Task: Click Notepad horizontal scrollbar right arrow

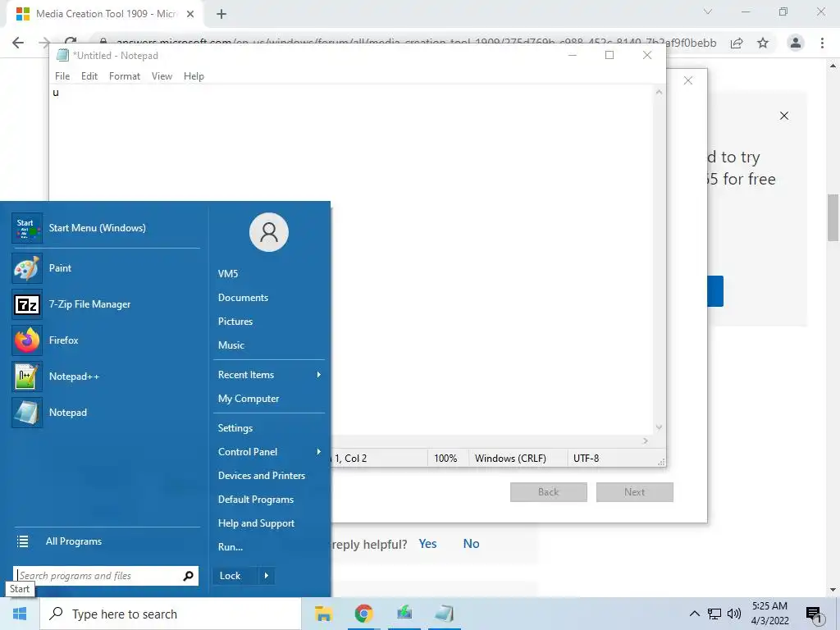Action: click(x=646, y=441)
